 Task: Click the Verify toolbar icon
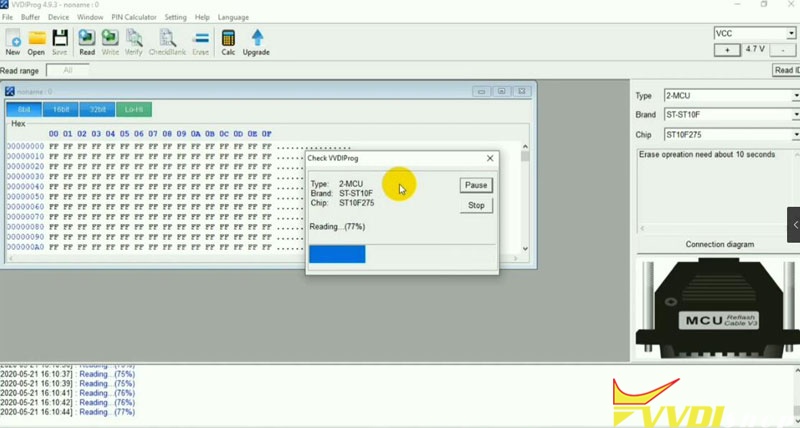(134, 43)
